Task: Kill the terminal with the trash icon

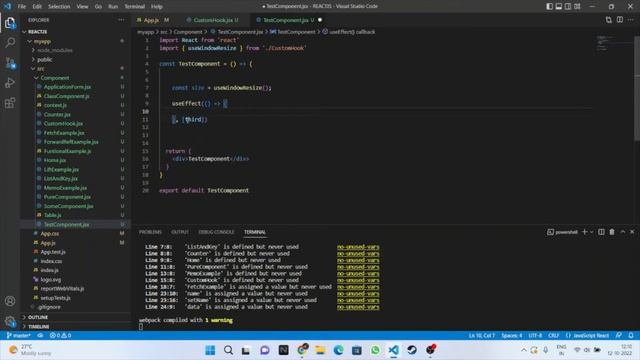Action: point(612,232)
